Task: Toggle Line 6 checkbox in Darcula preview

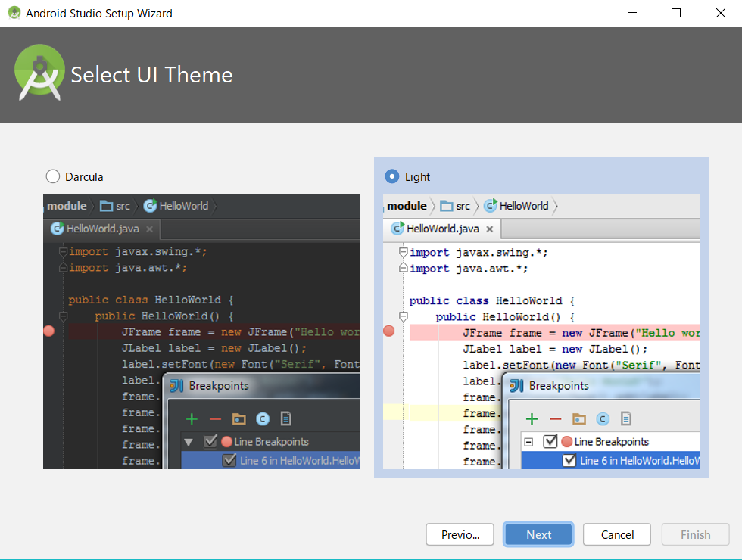Action: pos(229,460)
